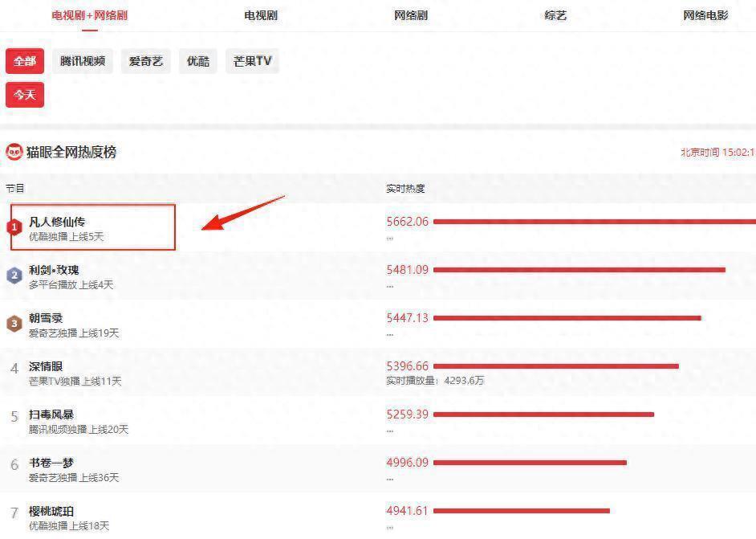Screen dimensions: 756x539
Task: Click the Maoyan cat logo icon
Action: pyautogui.click(x=14, y=152)
